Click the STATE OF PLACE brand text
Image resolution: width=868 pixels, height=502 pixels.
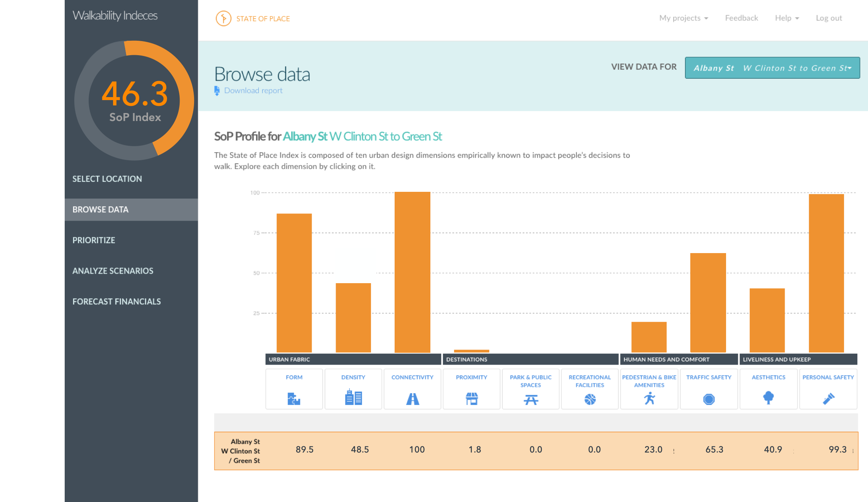click(263, 19)
